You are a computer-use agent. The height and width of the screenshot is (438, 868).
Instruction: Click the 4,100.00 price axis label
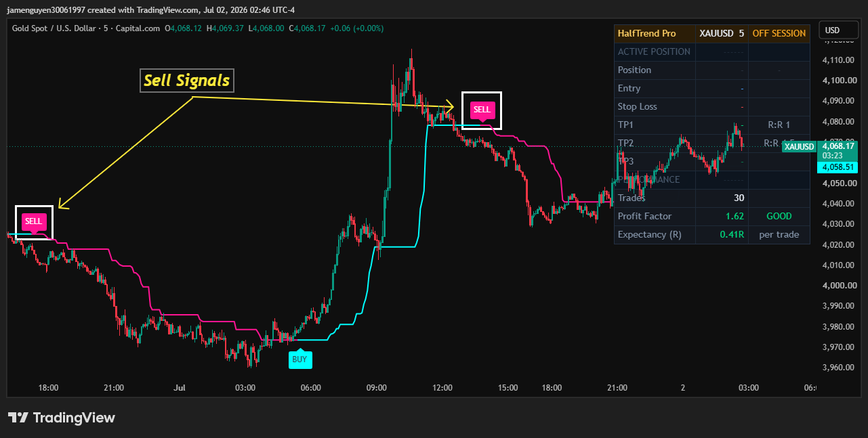click(x=840, y=81)
